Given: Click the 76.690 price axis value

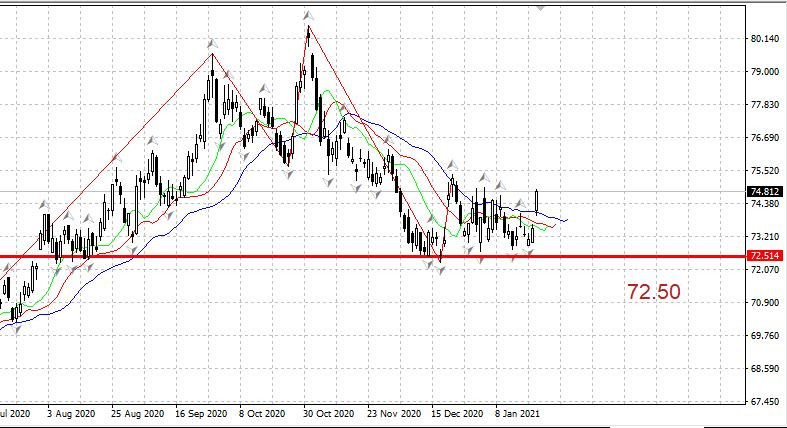Looking at the screenshot, I should 765,137.
